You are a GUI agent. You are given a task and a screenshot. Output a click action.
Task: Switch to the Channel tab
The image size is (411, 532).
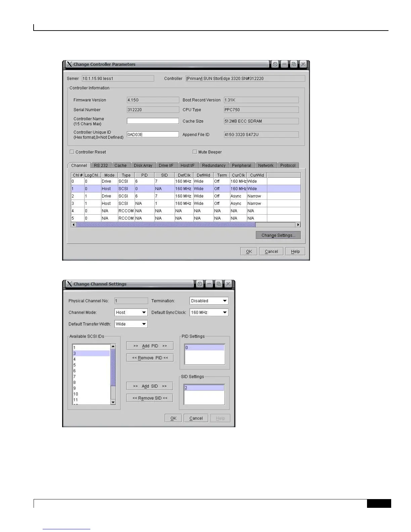79,165
